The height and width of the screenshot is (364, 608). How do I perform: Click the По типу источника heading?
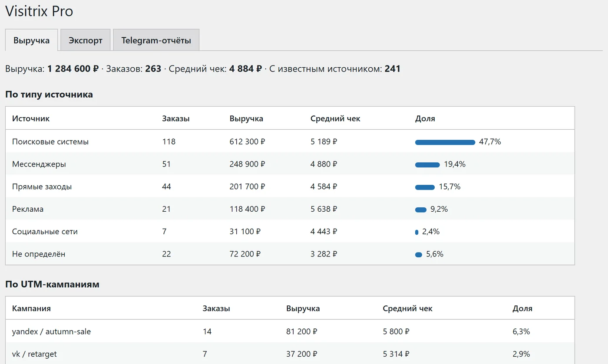pyautogui.click(x=49, y=94)
